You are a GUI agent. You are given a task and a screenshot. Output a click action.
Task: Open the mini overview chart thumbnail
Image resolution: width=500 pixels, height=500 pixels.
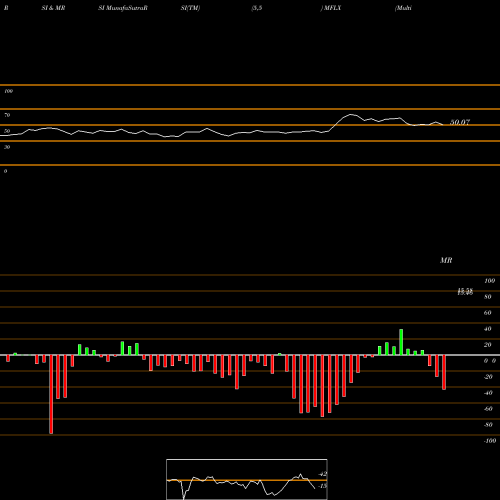coord(247,479)
